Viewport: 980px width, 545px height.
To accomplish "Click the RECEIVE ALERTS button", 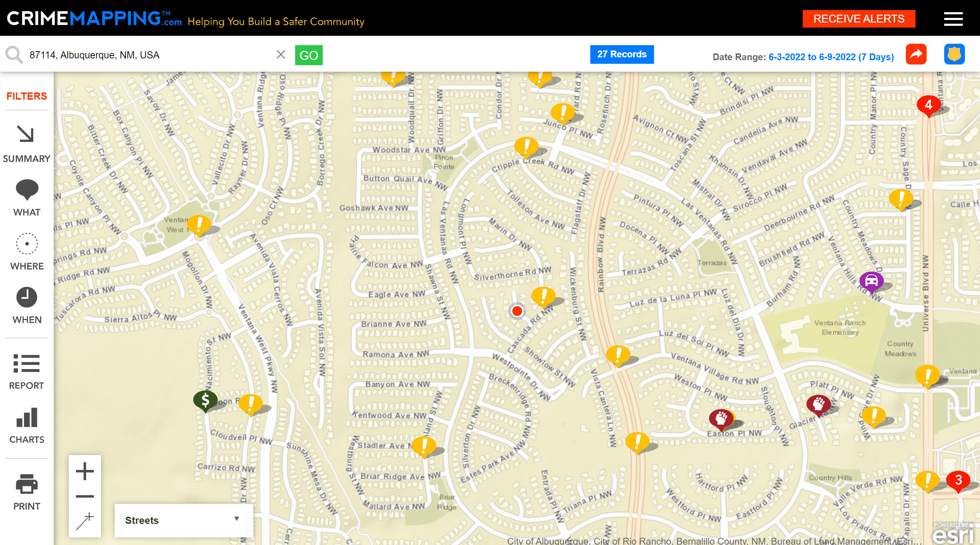I will pos(859,19).
